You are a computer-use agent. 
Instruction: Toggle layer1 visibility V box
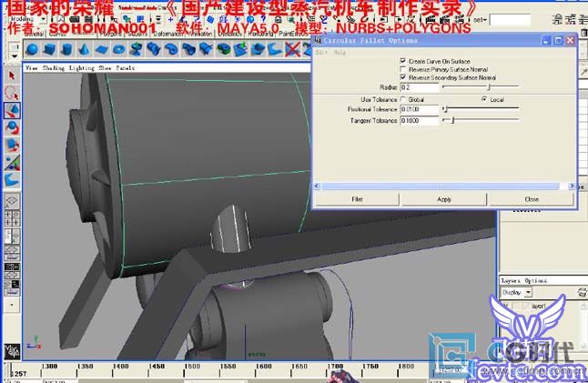pos(506,307)
